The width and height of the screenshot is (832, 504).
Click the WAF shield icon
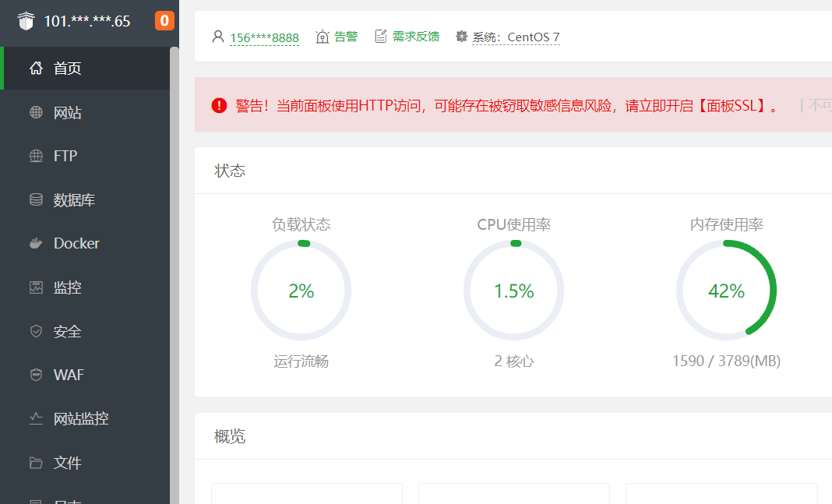click(36, 375)
